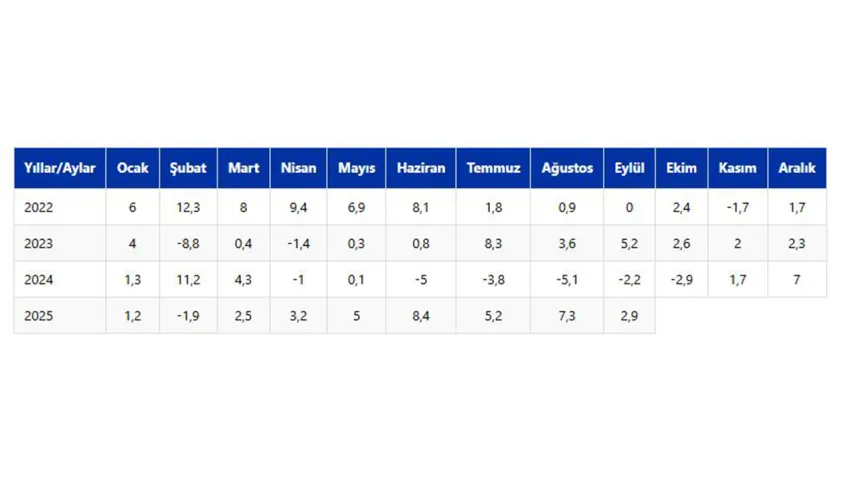The image size is (850, 478).
Task: Click the Ekim column header
Action: (x=681, y=168)
